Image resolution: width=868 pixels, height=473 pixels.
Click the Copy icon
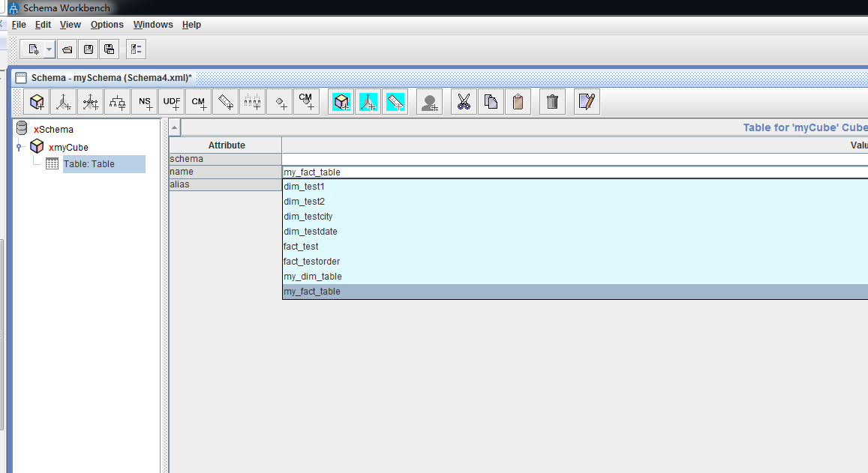[491, 102]
